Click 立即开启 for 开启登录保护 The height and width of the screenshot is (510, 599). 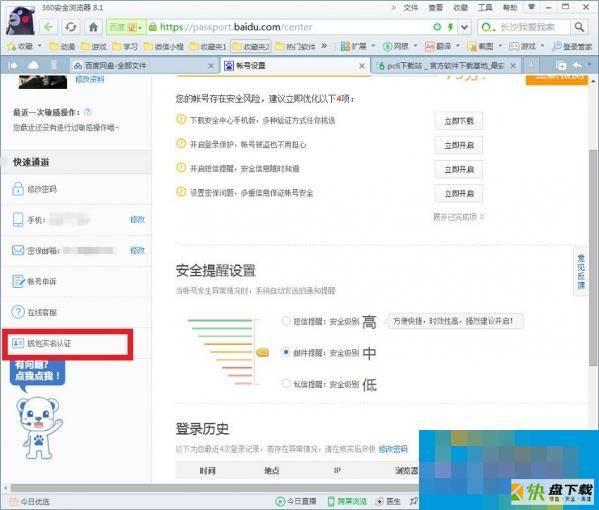(x=459, y=145)
